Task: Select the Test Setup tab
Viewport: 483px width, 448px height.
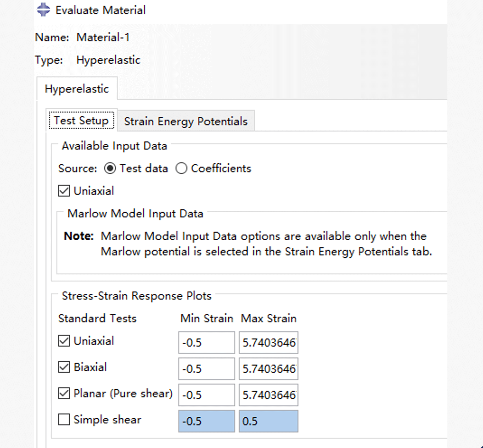Action: click(x=81, y=121)
